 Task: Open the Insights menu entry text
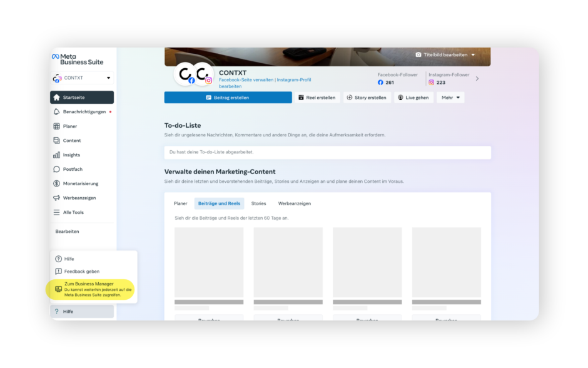tap(72, 155)
